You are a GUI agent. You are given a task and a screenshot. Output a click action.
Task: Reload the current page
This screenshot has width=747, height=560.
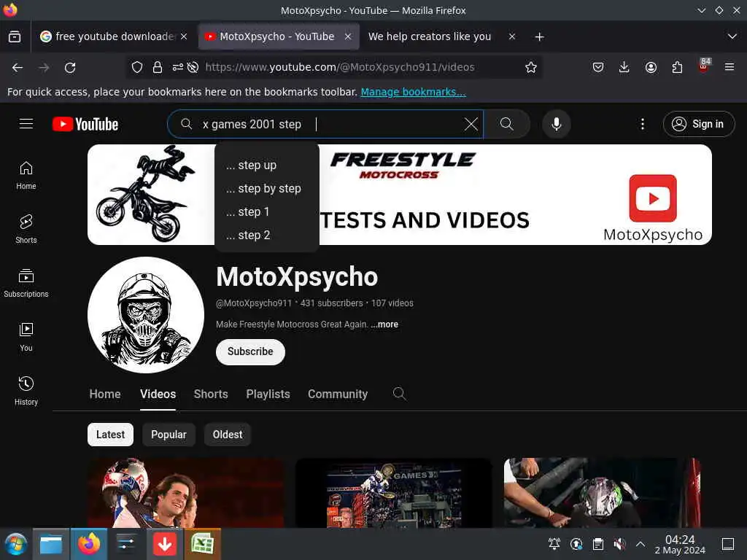click(70, 68)
